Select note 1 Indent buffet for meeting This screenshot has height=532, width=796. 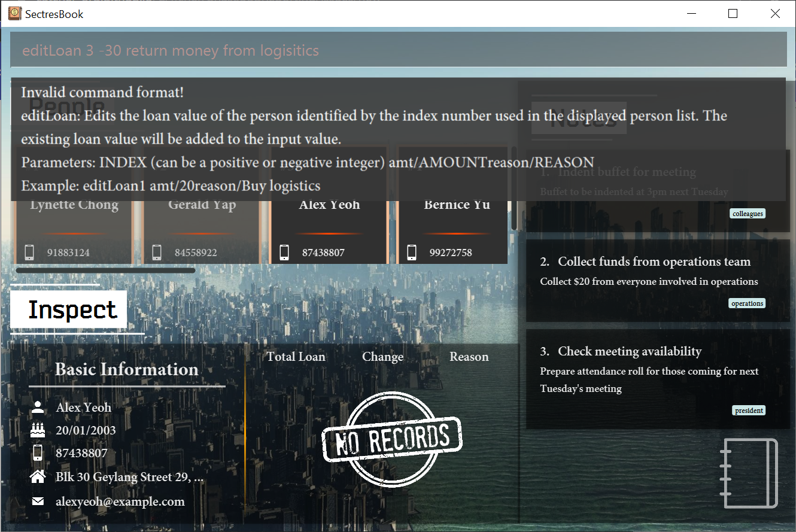tap(658, 191)
